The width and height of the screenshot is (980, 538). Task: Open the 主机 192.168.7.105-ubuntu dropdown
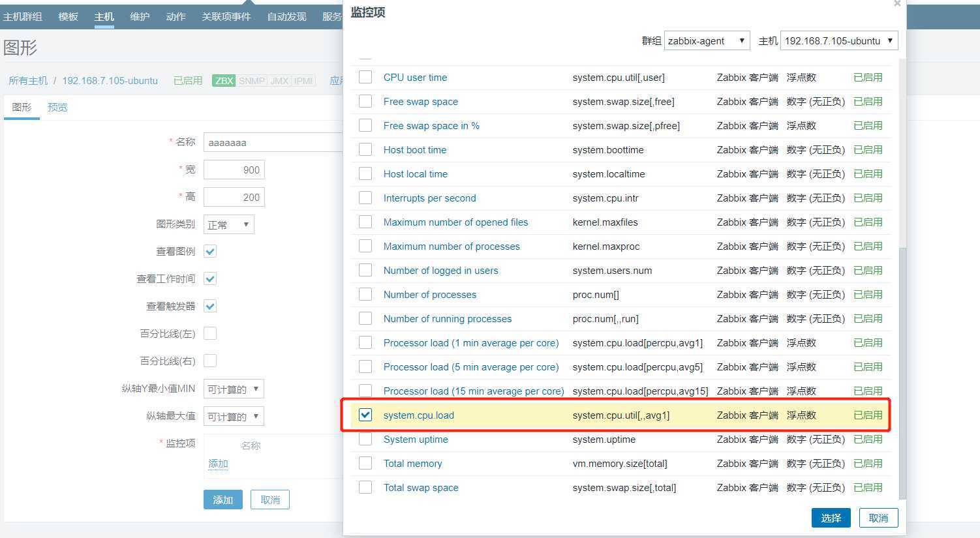pos(839,40)
